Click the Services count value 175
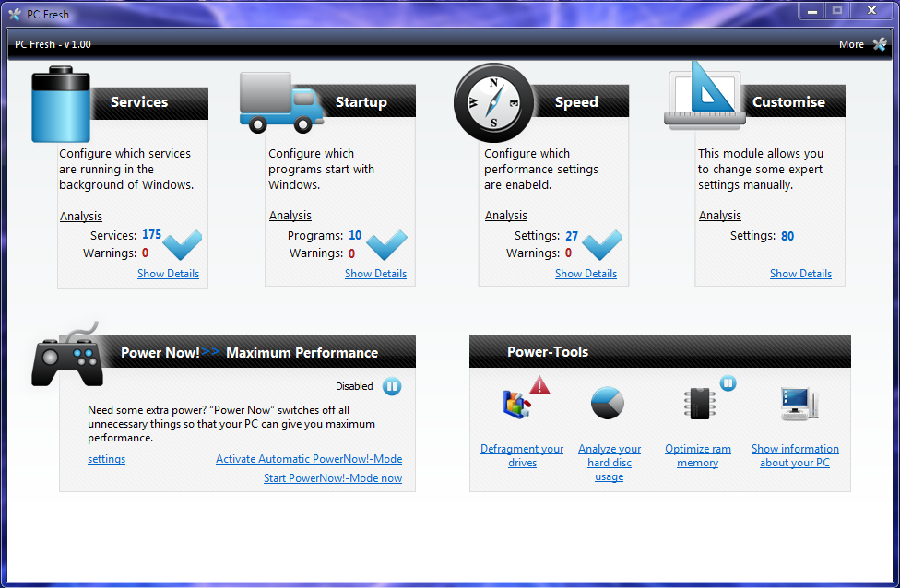 click(x=151, y=235)
